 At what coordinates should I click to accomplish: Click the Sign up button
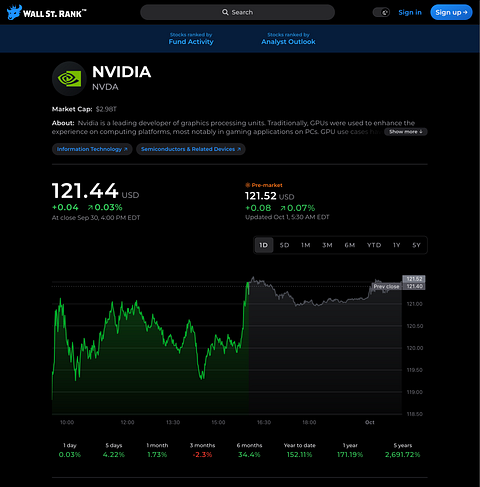(451, 12)
